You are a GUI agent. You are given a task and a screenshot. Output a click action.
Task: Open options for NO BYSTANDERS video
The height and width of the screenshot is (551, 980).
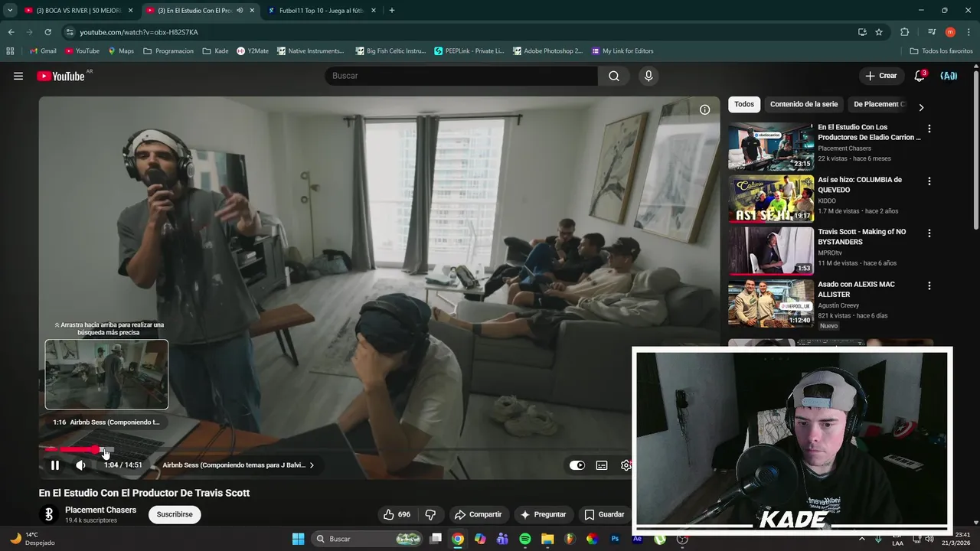click(x=929, y=233)
